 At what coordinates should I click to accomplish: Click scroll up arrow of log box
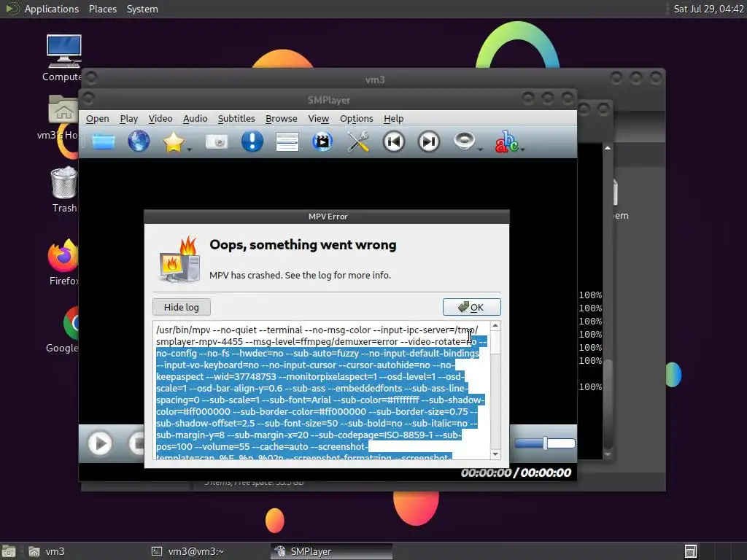tap(495, 326)
